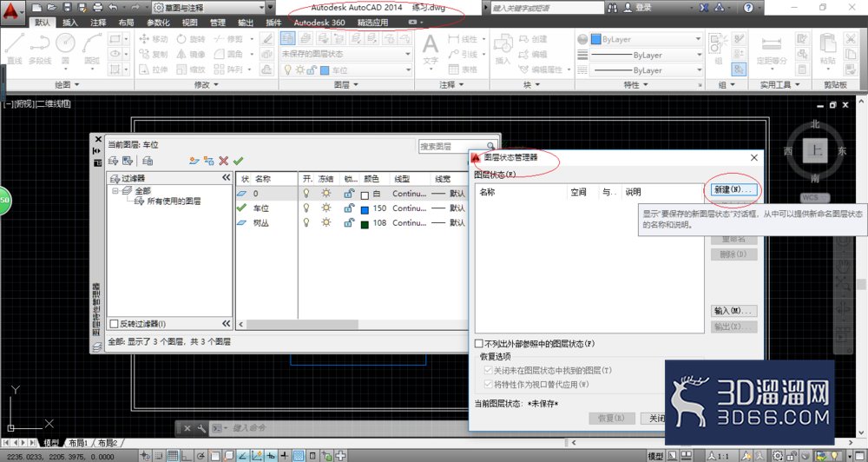Screen dimensions: 868x462
Task: Collapse the 全部 tree node
Action: [115, 190]
